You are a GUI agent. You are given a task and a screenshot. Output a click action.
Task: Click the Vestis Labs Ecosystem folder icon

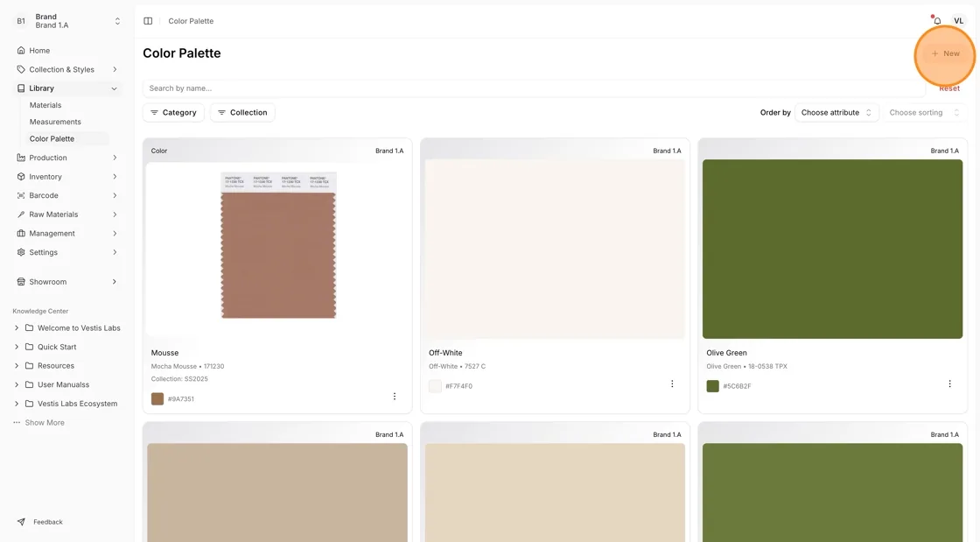[30, 404]
